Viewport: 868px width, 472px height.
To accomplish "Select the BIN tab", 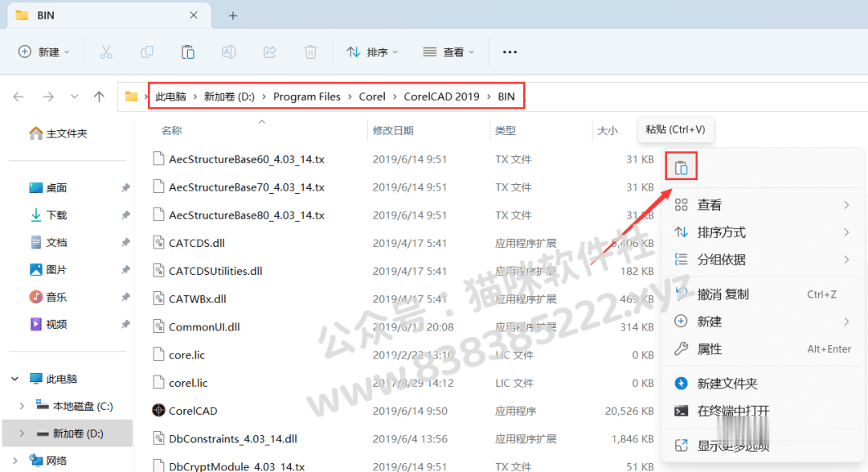I will (x=108, y=15).
